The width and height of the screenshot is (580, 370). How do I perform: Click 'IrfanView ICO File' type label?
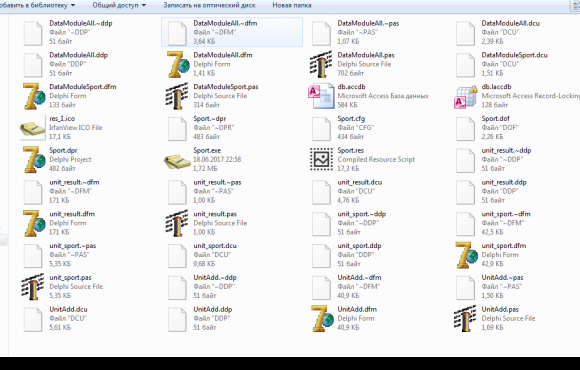pos(76,128)
